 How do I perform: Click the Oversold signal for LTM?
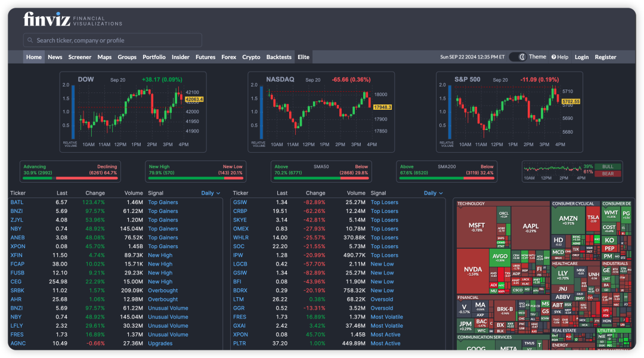[382, 299]
